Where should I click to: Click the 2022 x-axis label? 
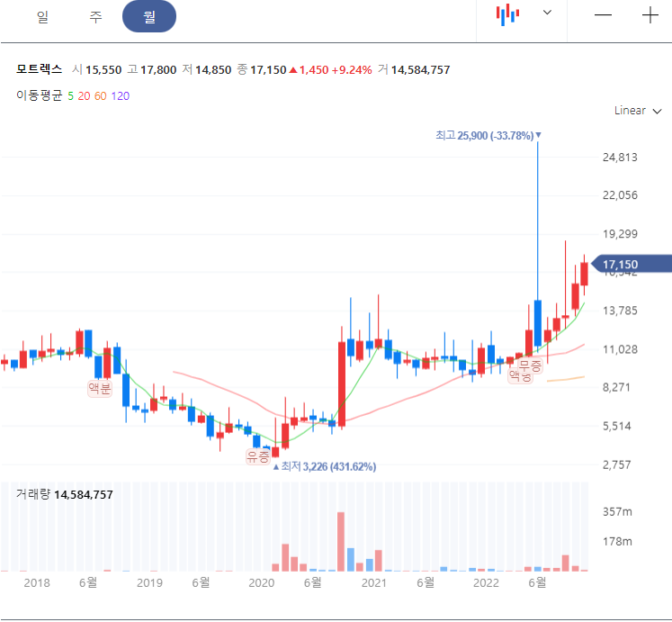pyautogui.click(x=486, y=583)
